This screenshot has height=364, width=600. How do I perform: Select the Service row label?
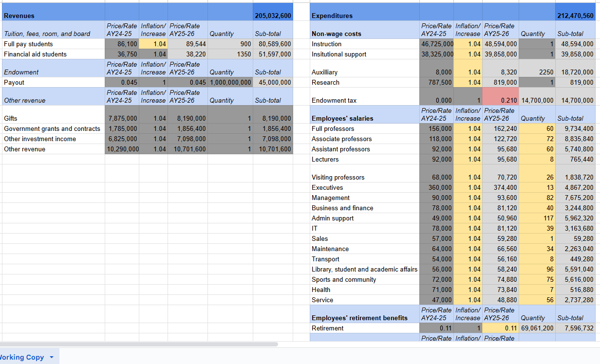[364, 300]
